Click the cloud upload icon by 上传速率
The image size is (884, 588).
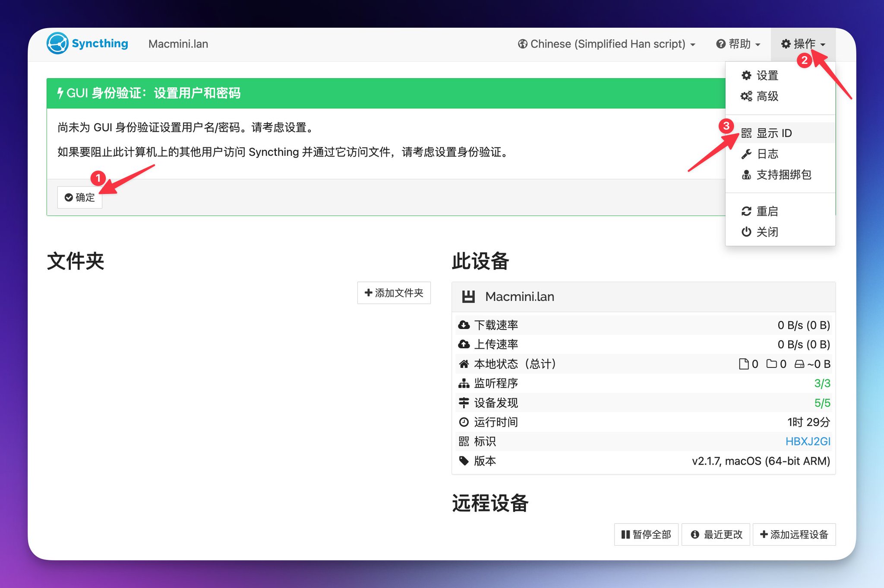coord(464,345)
